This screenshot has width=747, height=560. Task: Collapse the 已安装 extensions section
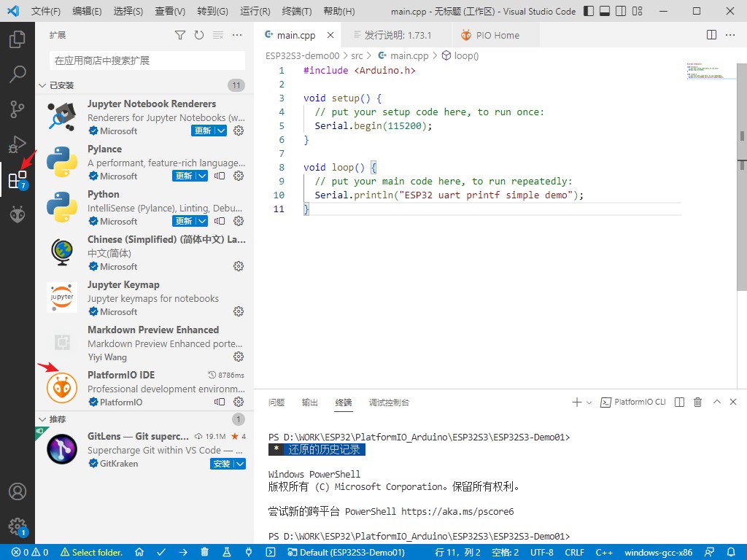pos(42,86)
